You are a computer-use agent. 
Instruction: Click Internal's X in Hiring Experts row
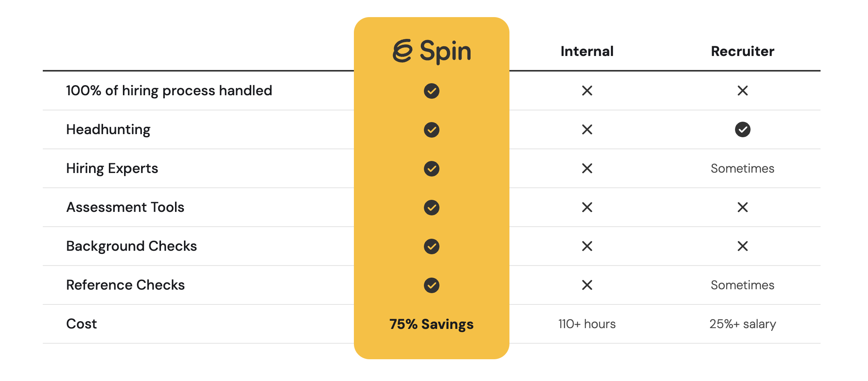587,168
